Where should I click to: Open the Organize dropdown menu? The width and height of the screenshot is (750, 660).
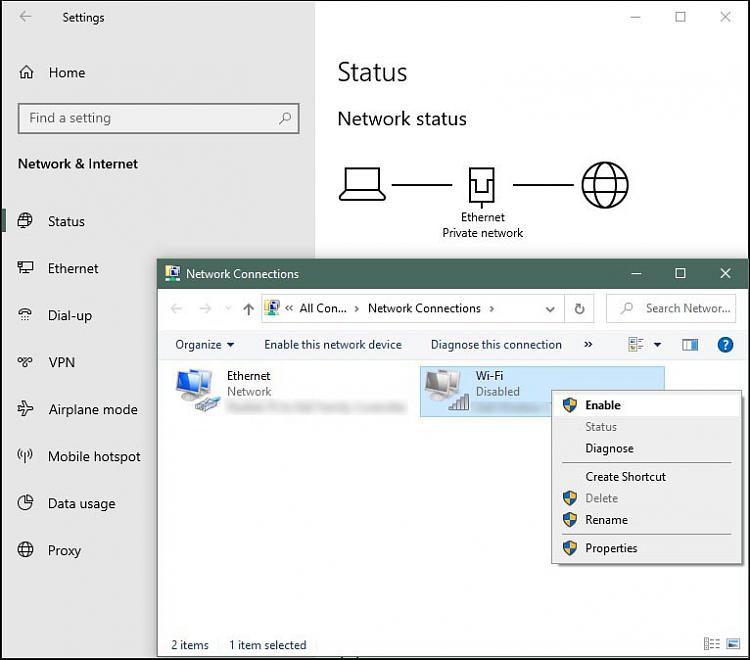pyautogui.click(x=204, y=344)
